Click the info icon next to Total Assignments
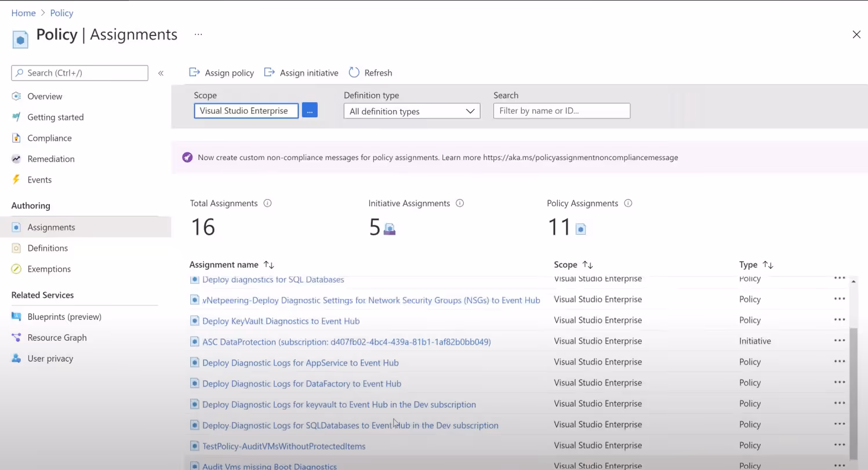The height and width of the screenshot is (470, 868). point(267,203)
